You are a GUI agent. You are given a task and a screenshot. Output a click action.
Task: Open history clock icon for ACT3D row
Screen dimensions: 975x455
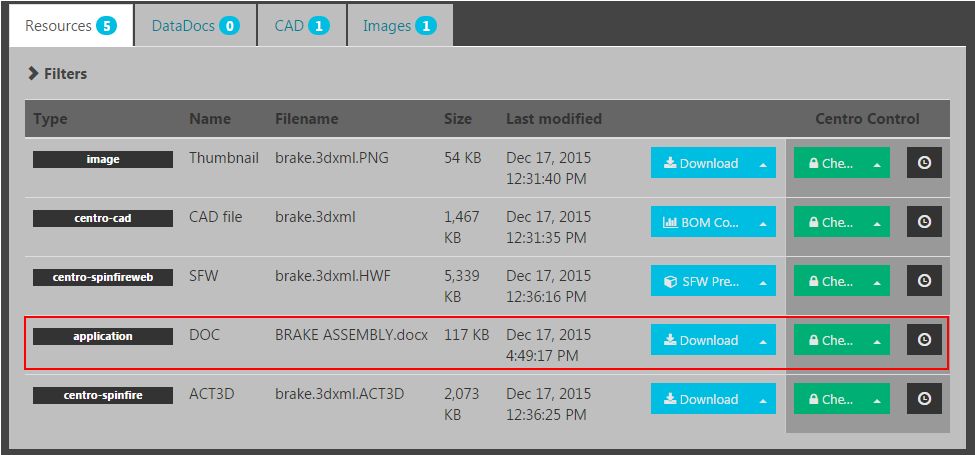pos(924,399)
